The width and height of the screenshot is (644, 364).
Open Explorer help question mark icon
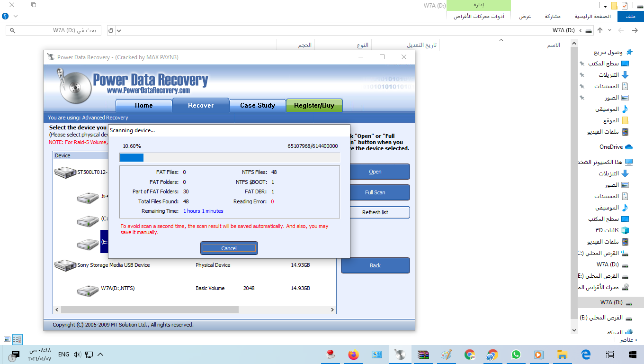coord(5,16)
